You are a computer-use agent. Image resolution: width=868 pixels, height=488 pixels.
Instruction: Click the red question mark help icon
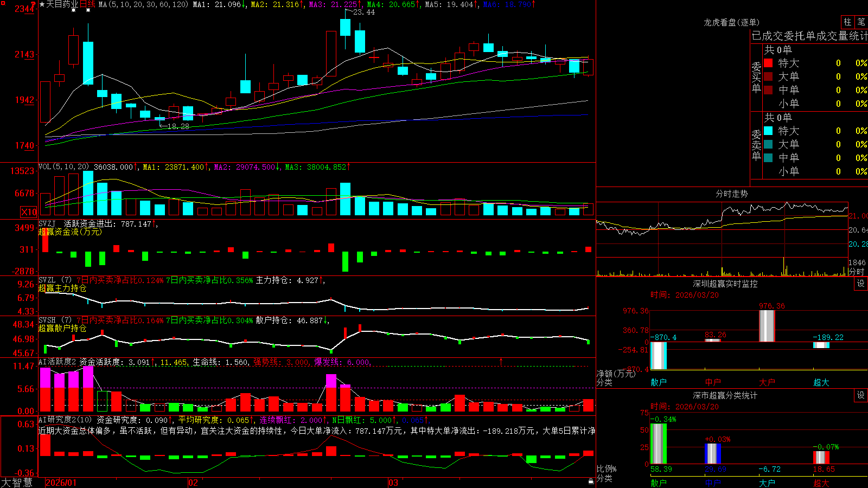(34, 4)
